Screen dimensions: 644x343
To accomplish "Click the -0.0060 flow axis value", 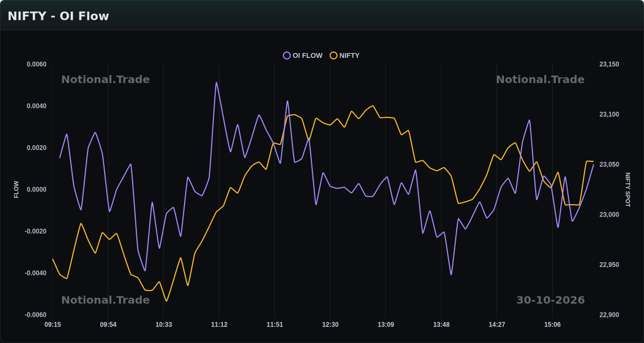I will [35, 315].
